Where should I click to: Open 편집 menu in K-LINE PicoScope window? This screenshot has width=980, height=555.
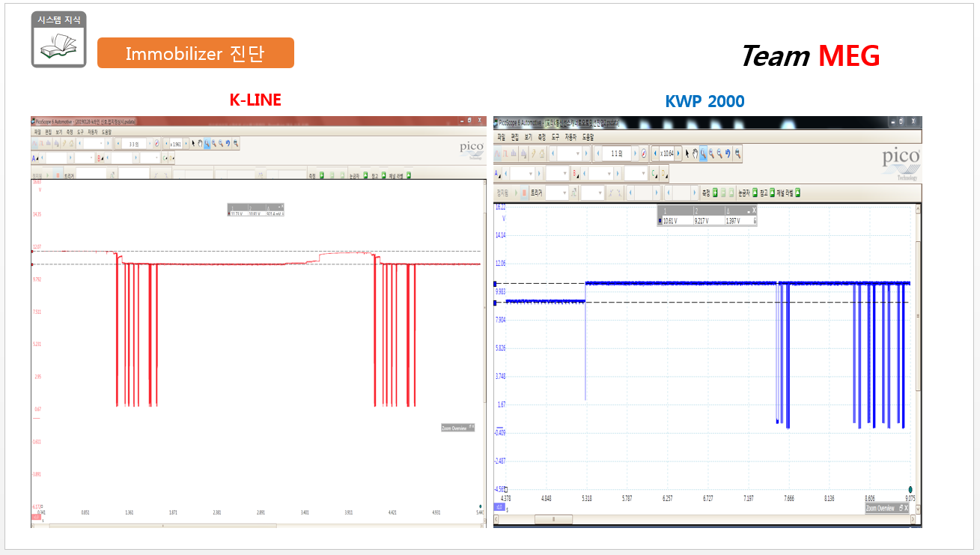[x=48, y=132]
